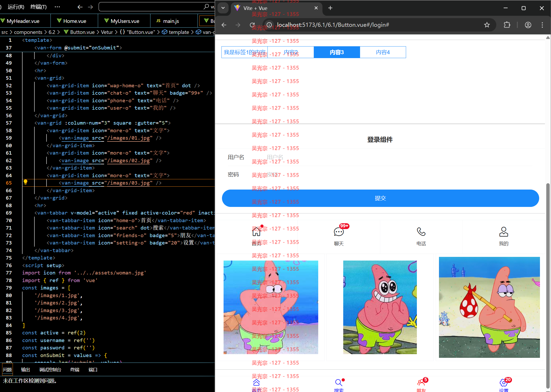Follow the /images/02.jpg link in code
Screen dimensions: 551x392
[x=128, y=161]
